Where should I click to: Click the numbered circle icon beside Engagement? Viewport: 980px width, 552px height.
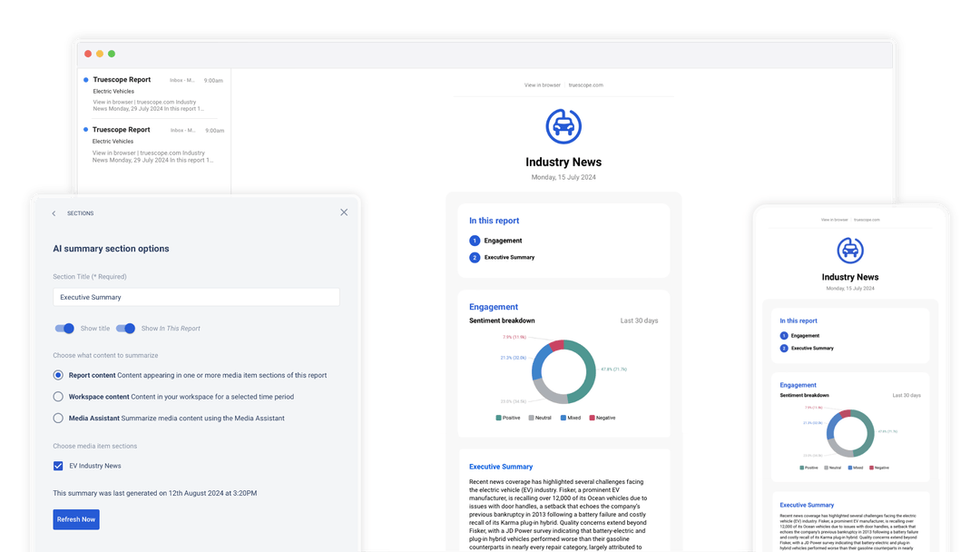(x=474, y=241)
